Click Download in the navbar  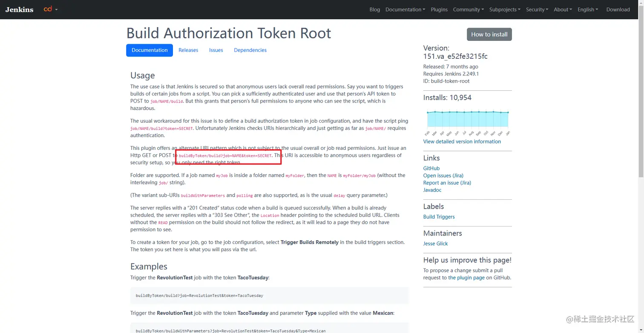click(x=618, y=9)
